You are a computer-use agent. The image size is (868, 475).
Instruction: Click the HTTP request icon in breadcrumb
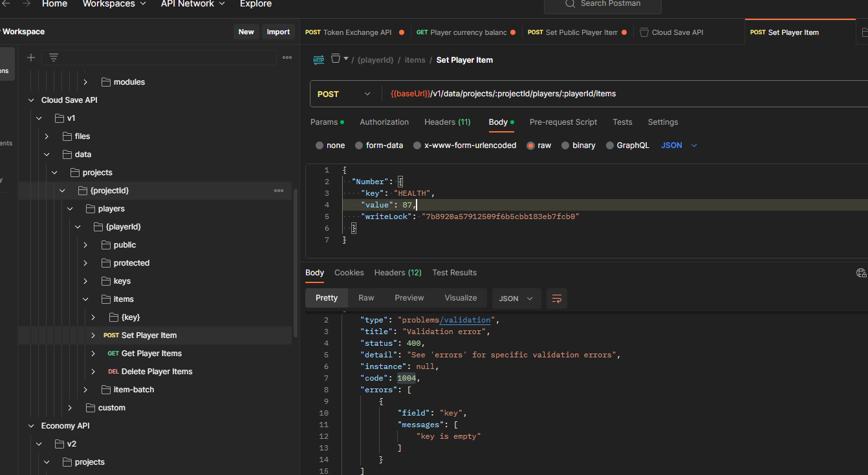(x=319, y=60)
